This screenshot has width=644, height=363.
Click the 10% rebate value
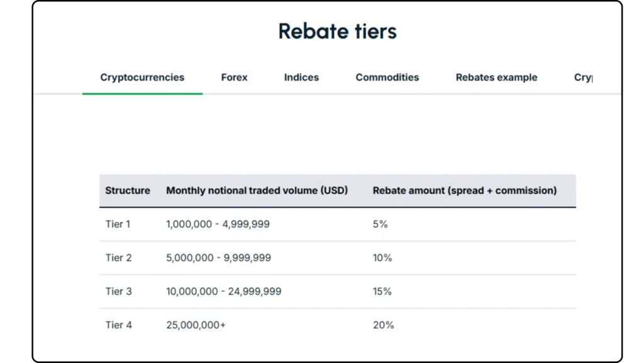[382, 257]
